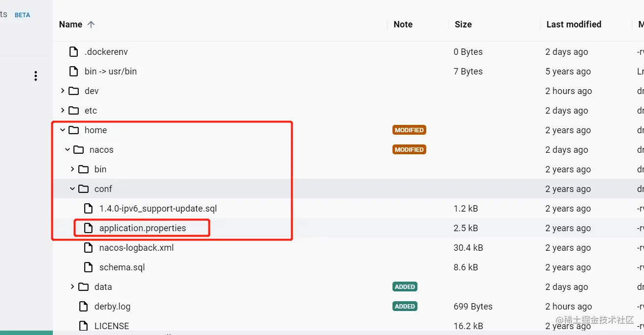
Task: Click dev row's 2 hours ago value
Action: pyautogui.click(x=569, y=91)
